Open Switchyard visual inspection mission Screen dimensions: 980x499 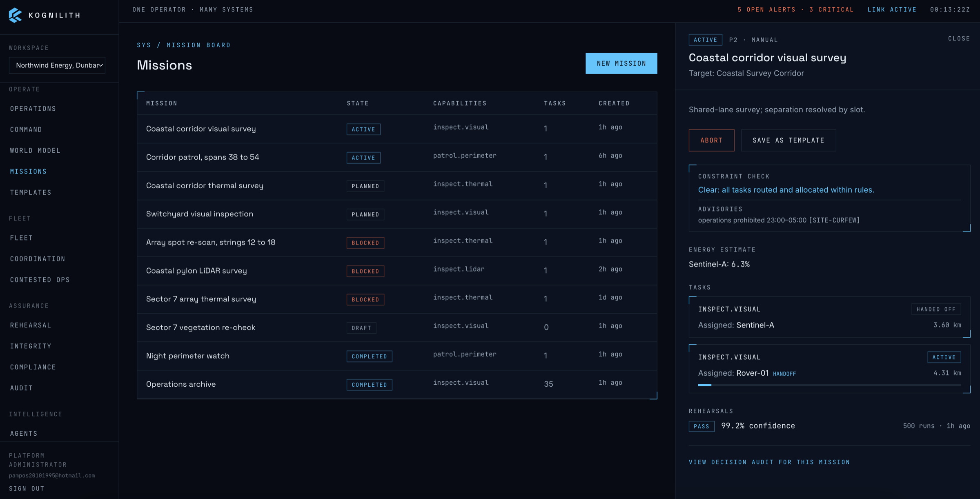click(x=397, y=214)
